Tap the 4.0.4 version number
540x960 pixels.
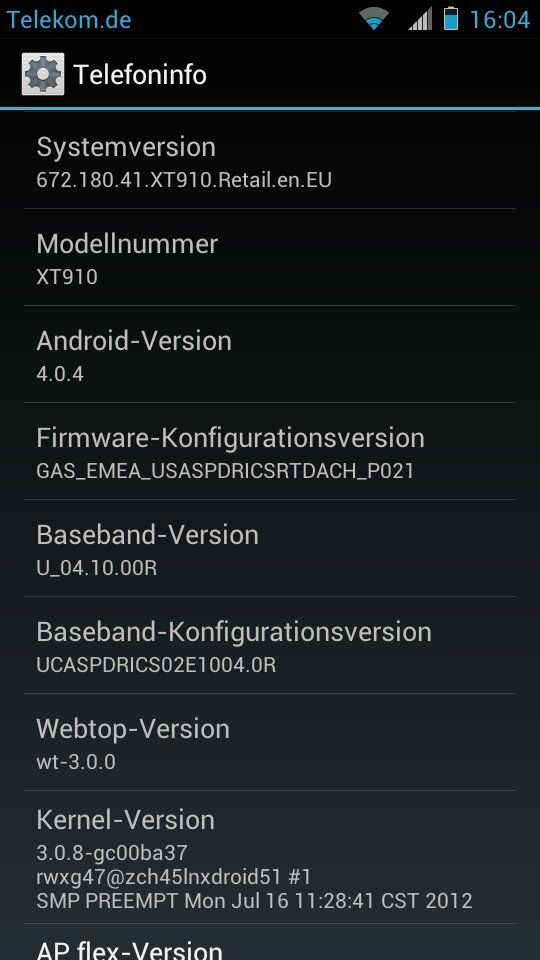60,374
